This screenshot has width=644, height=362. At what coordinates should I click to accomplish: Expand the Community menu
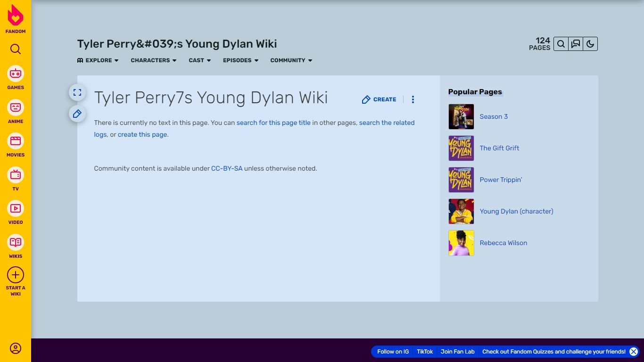point(291,60)
